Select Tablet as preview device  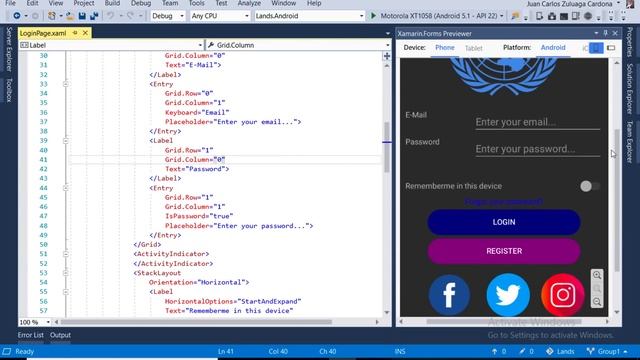(x=473, y=48)
